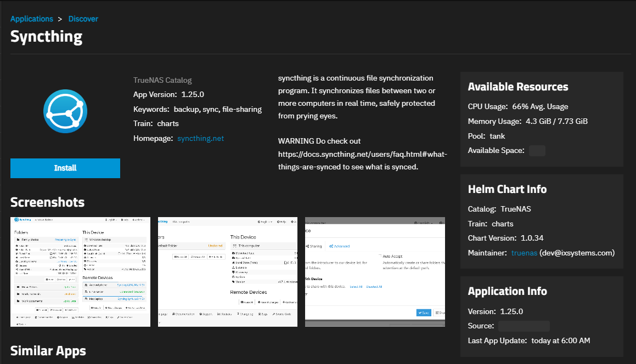
Task: Select the Version value in Application Info
Action: tap(511, 312)
